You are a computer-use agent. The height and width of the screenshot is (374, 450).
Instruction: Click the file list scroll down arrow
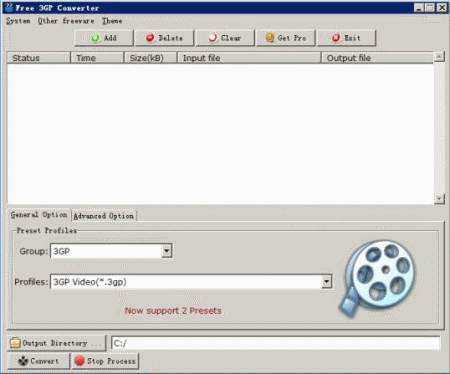(439, 199)
